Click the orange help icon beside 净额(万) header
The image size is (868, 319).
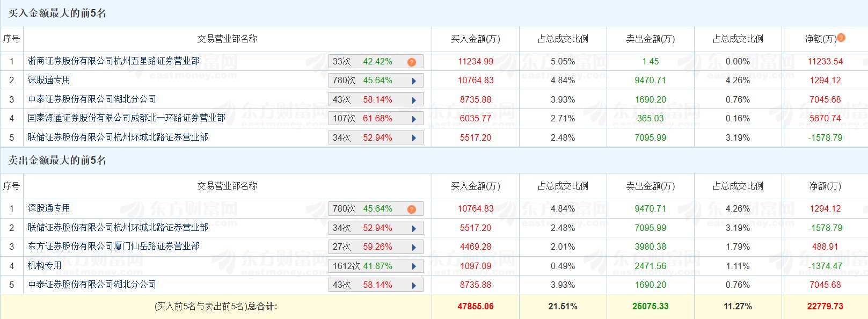coord(841,38)
